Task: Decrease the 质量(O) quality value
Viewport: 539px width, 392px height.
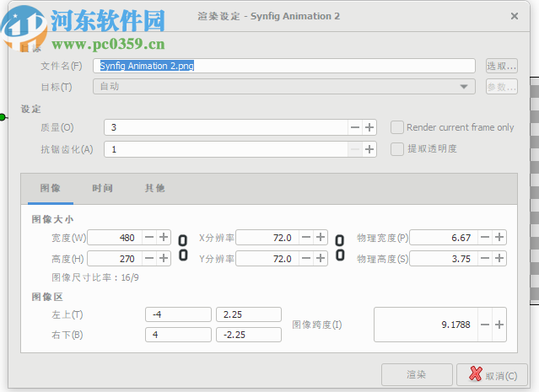Action: [x=355, y=127]
